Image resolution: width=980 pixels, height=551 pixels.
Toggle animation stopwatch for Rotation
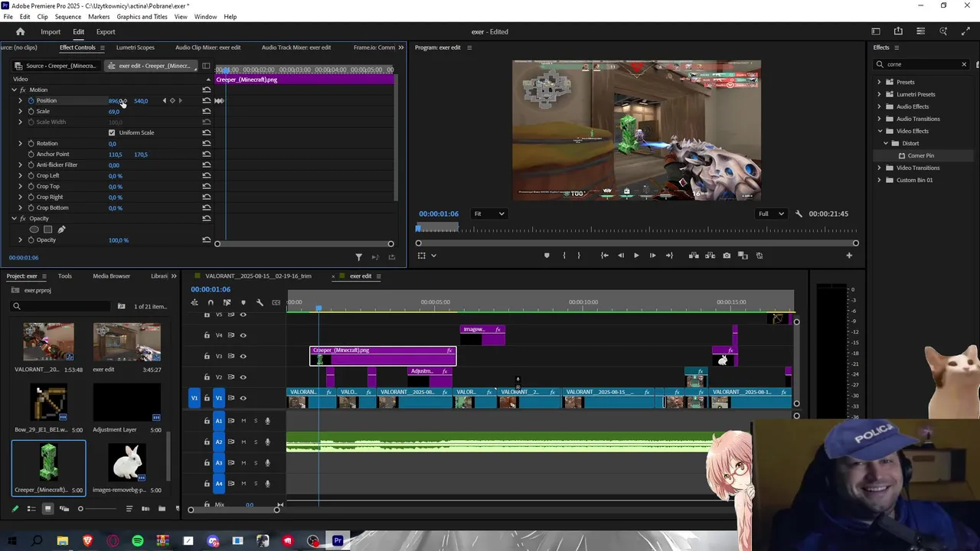tap(31, 143)
